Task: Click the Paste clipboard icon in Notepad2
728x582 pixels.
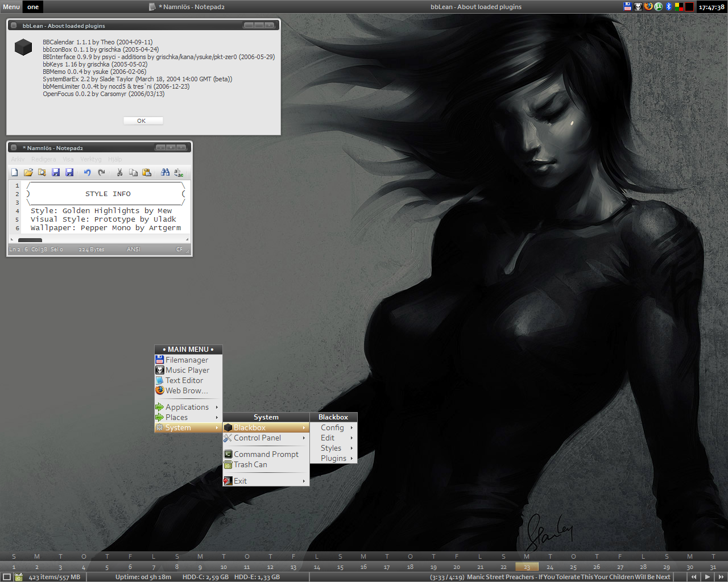Action: pos(147,172)
